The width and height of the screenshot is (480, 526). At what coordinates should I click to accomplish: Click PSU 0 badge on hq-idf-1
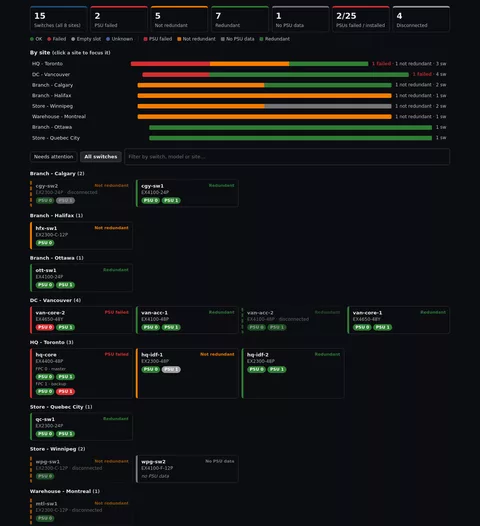pyautogui.click(x=151, y=370)
